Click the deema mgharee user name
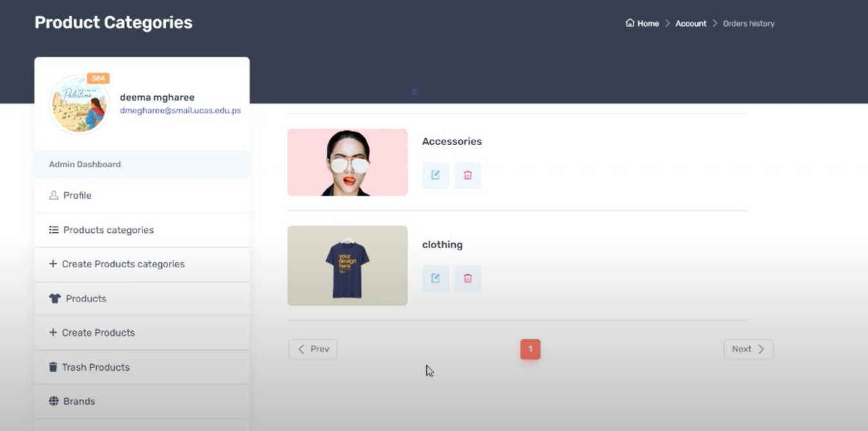 tap(157, 97)
